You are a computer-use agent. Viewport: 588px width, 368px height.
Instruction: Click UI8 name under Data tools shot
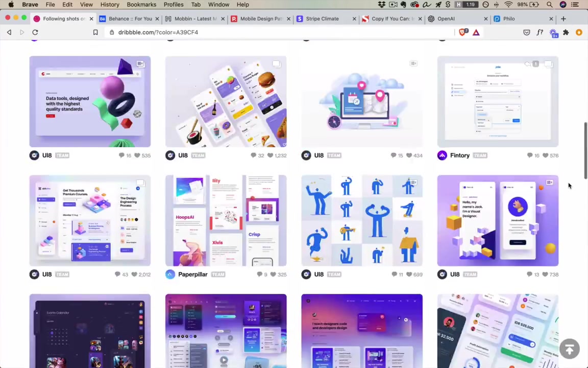tap(47, 155)
